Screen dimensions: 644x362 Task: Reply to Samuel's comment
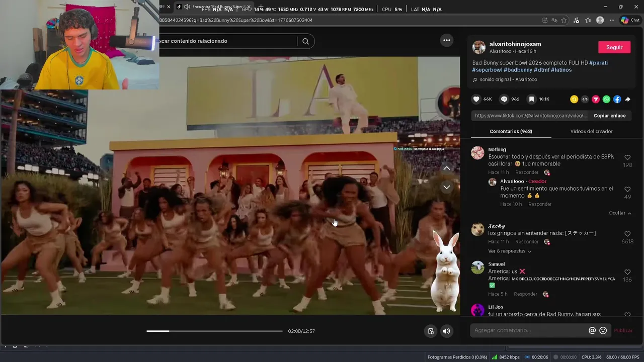(525, 294)
